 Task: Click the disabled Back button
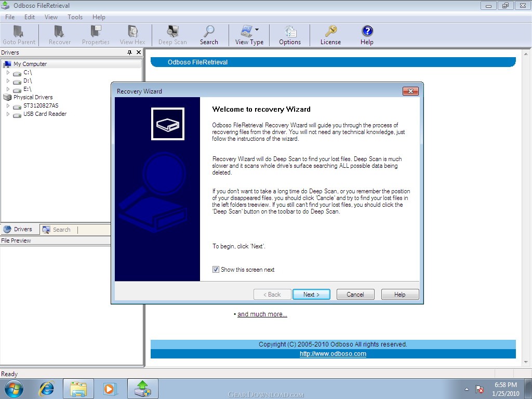[272, 294]
